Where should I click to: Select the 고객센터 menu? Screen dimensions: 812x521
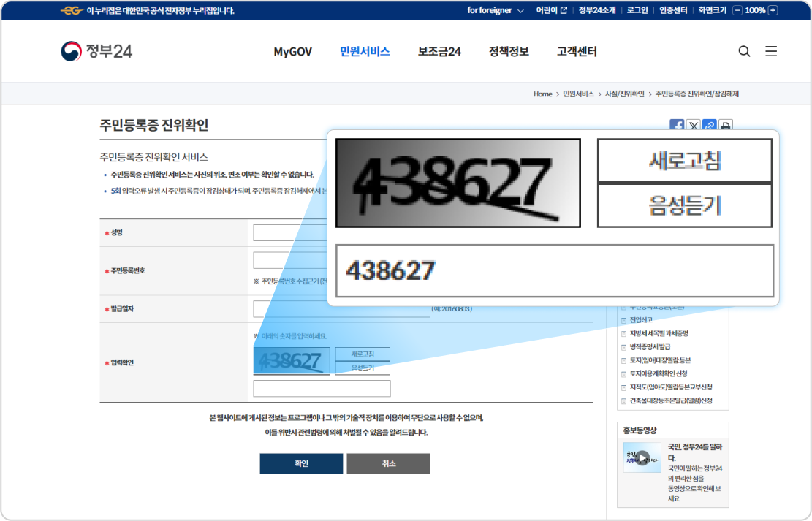point(577,51)
